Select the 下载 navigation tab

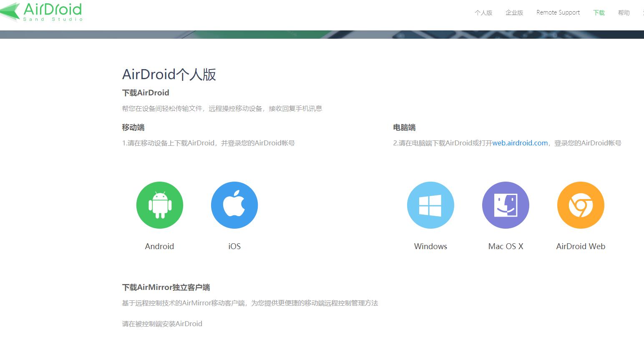599,12
